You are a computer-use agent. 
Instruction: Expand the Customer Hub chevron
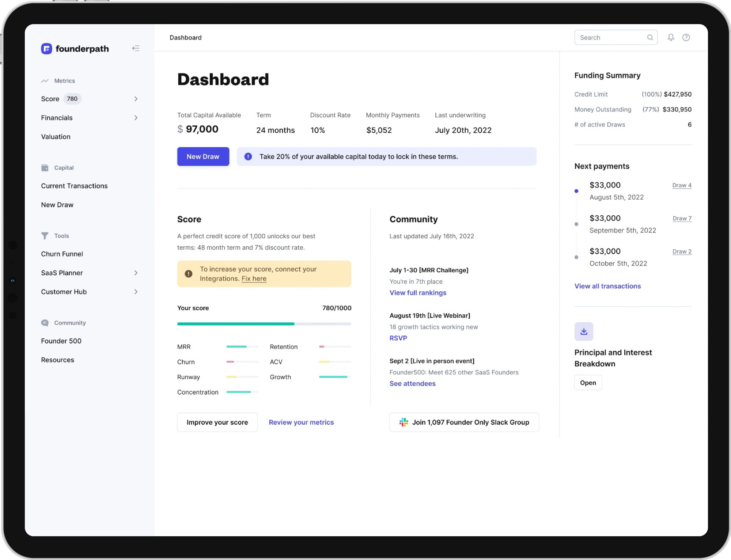[x=136, y=292]
